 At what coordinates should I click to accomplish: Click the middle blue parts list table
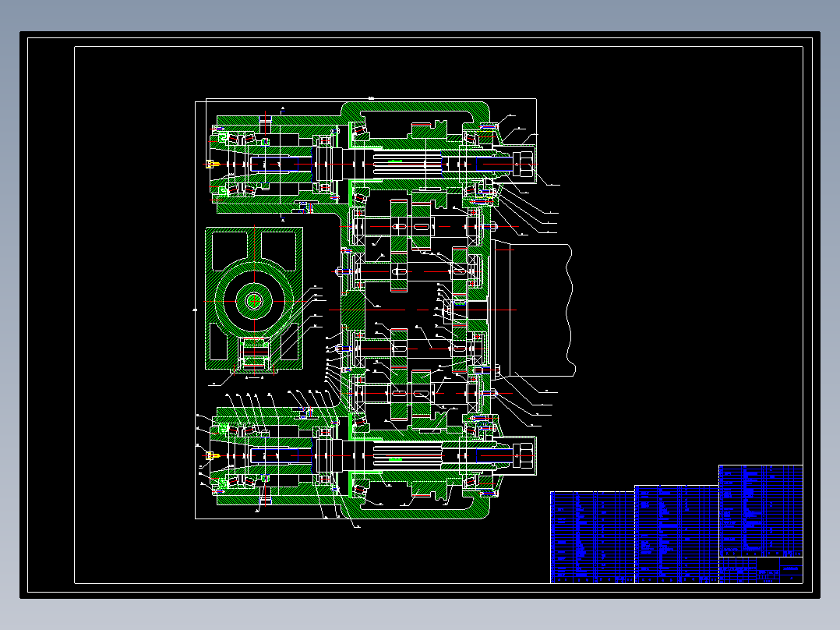click(676, 534)
